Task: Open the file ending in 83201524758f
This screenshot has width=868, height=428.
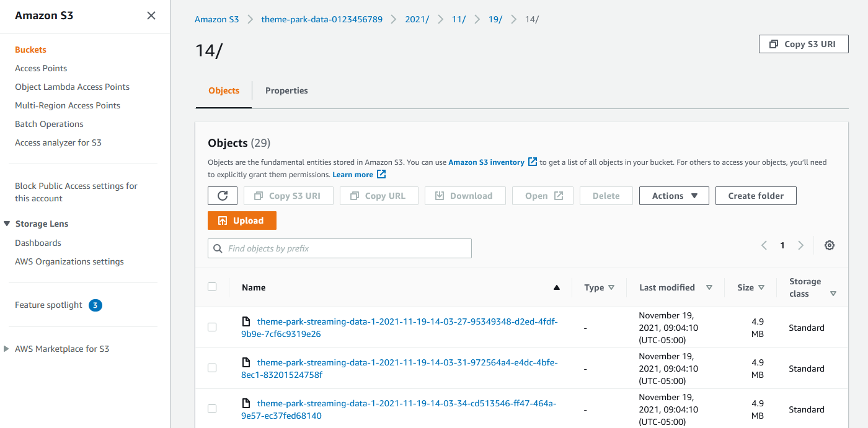Action: click(x=399, y=369)
